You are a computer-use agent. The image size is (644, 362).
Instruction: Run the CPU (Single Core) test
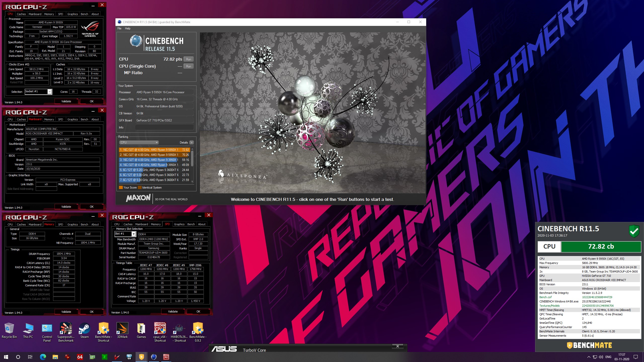[189, 66]
